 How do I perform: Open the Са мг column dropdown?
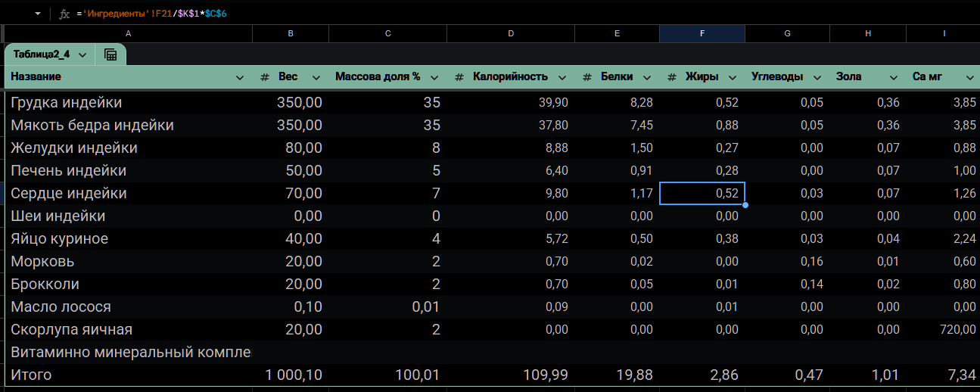[x=969, y=77]
